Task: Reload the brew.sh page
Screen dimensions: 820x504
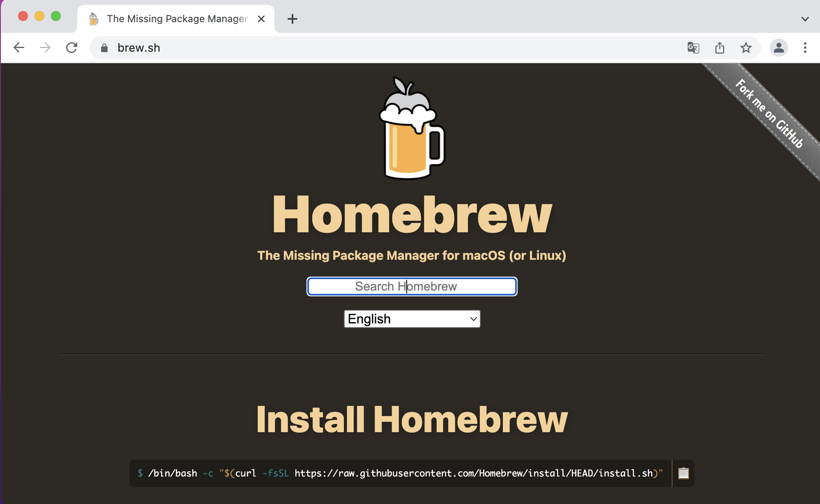Action: coord(72,48)
